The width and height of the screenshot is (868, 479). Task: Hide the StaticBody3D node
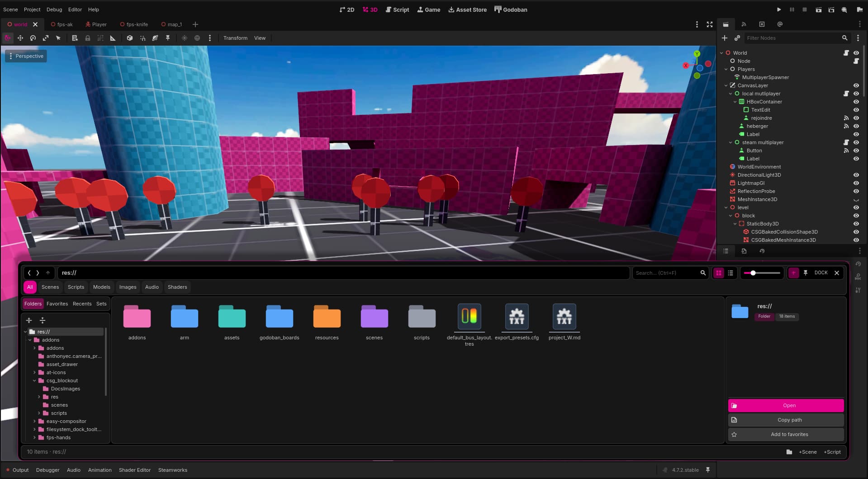tap(856, 224)
